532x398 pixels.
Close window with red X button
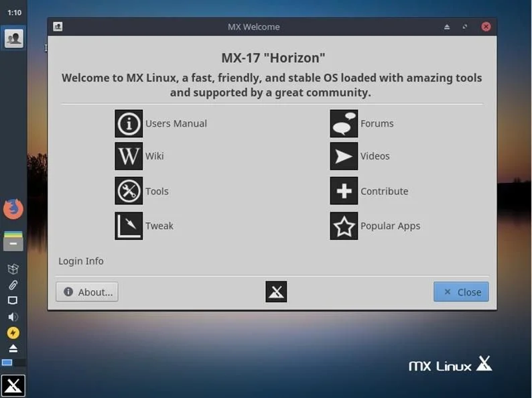point(486,27)
